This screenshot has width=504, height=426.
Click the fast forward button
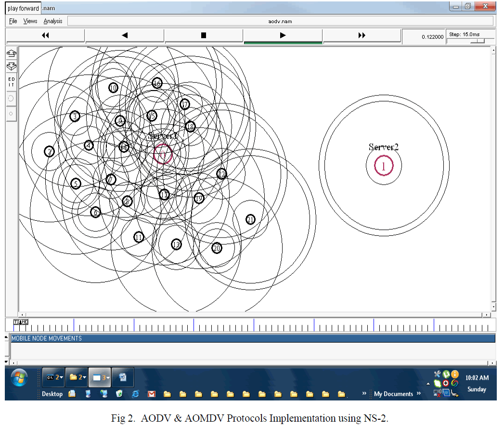coord(362,36)
